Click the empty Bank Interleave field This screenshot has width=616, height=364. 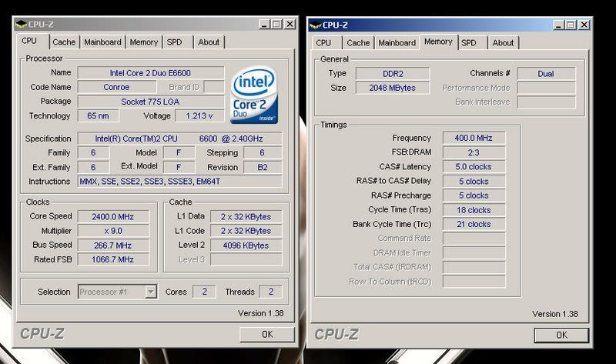coord(547,102)
